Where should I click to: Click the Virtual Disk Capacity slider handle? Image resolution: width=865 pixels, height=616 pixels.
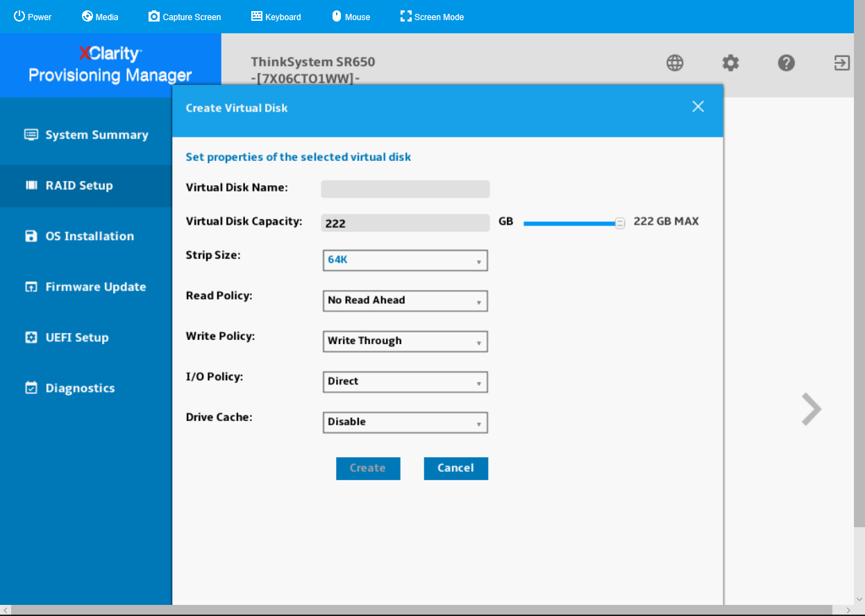tap(620, 223)
